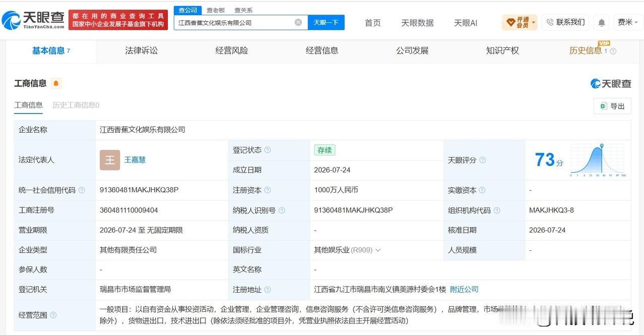Click the help icon beside 经营范围
The height and width of the screenshot is (335, 644).
pyautogui.click(x=53, y=315)
